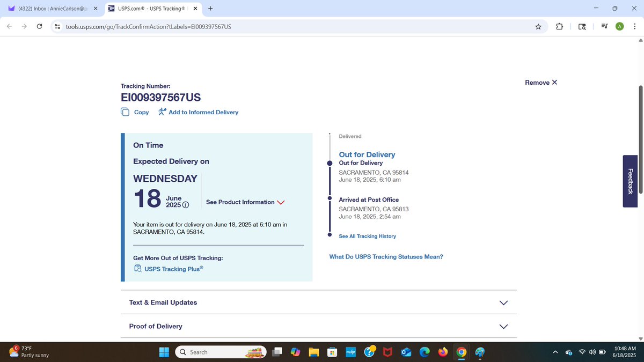This screenshot has height=362, width=644.
Task: Remove this tracking number from the page
Action: coord(541,83)
